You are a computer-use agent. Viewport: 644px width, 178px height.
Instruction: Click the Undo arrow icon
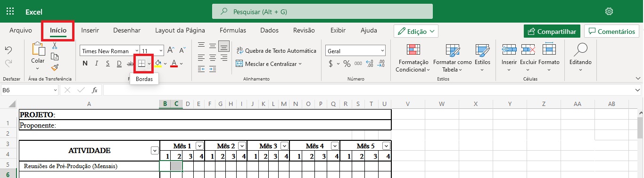click(x=8, y=50)
